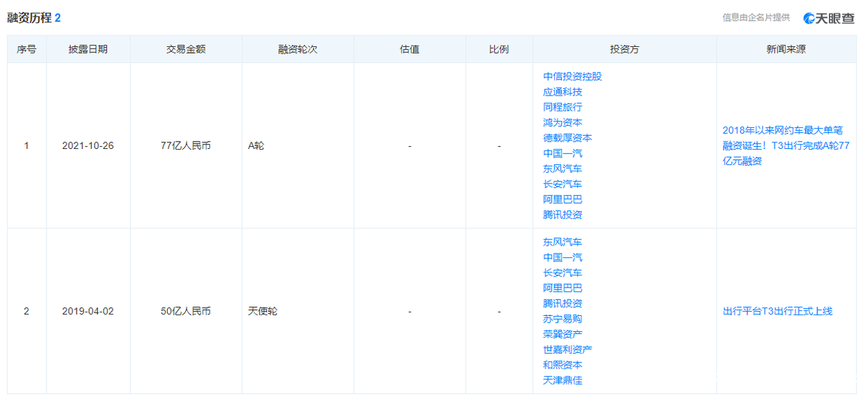Screen dimensions: 868x402
Task: Click 腾讯投资 in the 天使轮 row
Action: click(x=563, y=304)
